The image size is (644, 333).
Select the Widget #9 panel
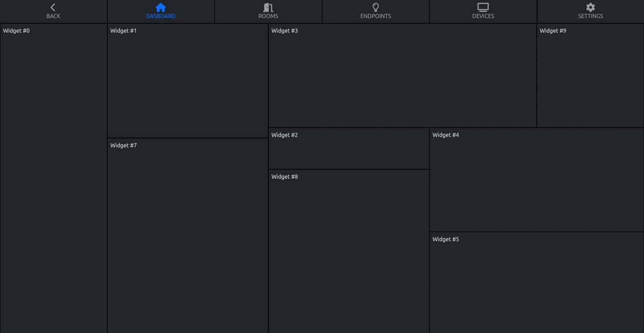point(590,76)
